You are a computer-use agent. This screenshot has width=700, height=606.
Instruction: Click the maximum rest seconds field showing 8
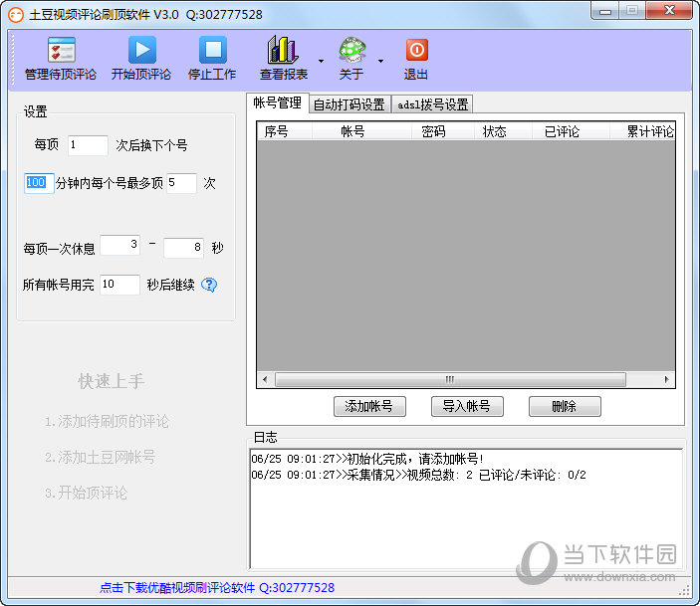click(x=183, y=248)
